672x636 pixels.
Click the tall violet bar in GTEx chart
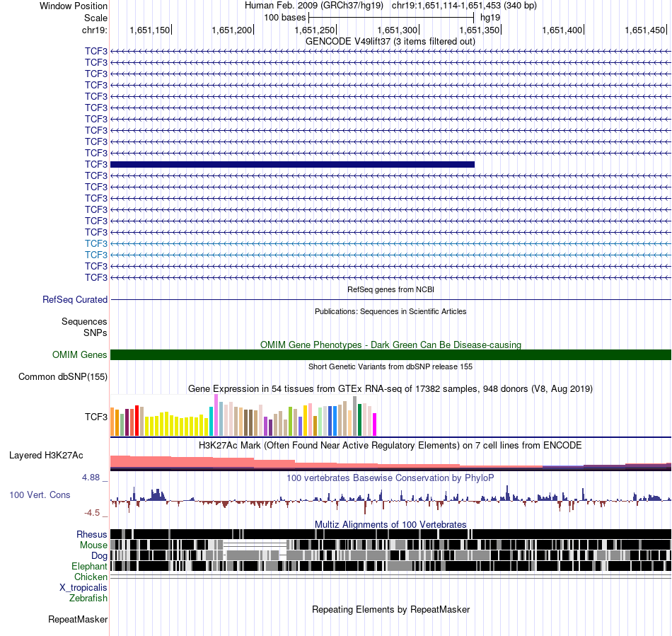[x=216, y=415]
